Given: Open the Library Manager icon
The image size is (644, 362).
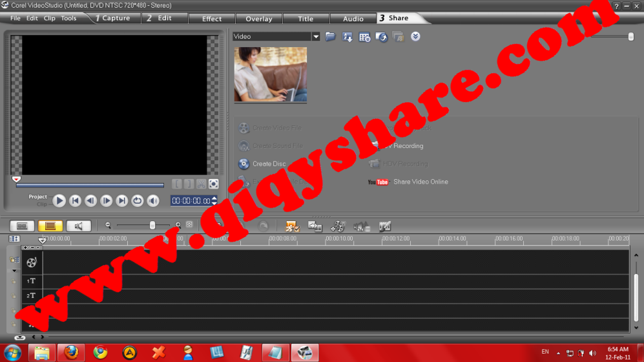Looking at the screenshot, I should point(364,37).
